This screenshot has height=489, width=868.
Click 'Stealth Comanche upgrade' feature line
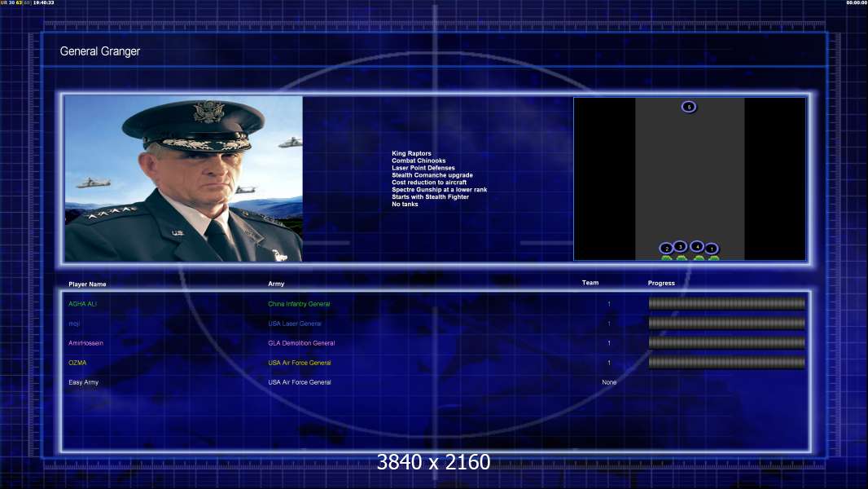click(x=432, y=175)
